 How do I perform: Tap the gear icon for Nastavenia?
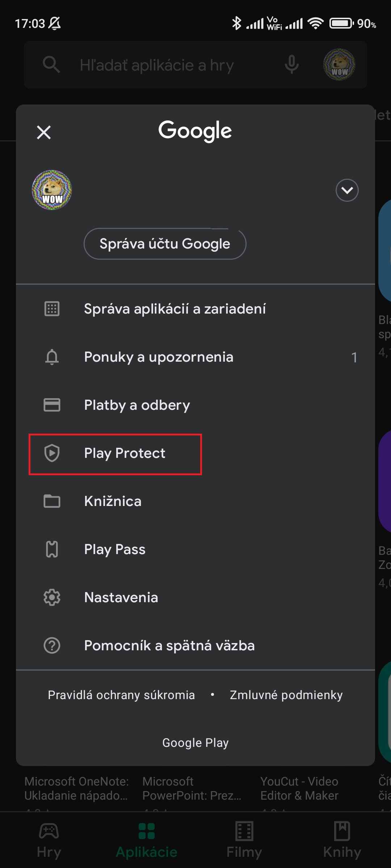(x=52, y=597)
